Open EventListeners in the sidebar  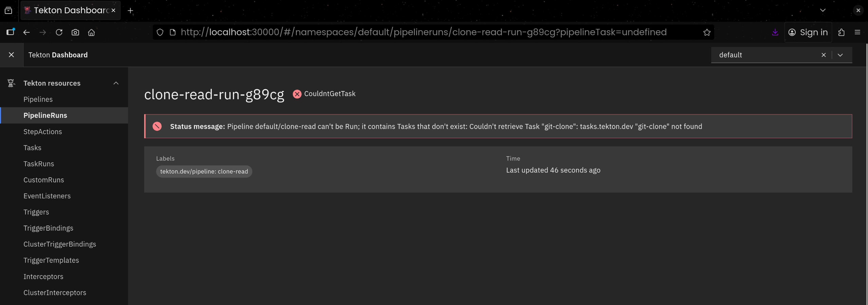click(x=47, y=196)
